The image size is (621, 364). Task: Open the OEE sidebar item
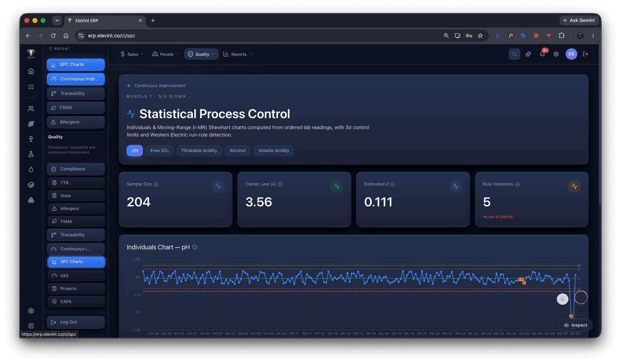(76, 276)
